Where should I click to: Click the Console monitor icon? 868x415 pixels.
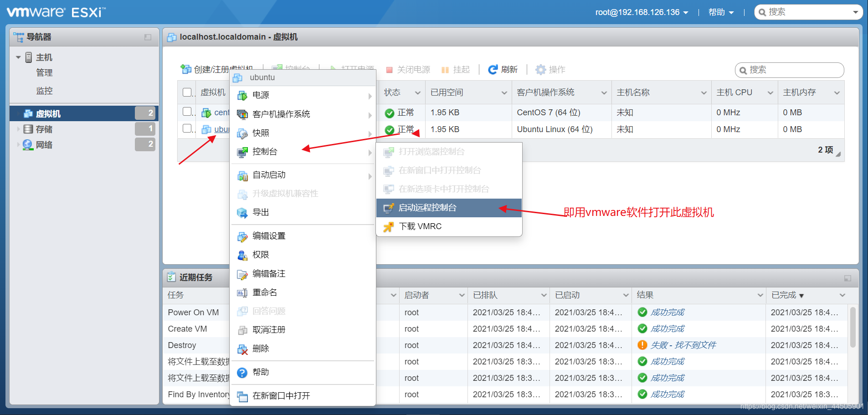pos(242,152)
